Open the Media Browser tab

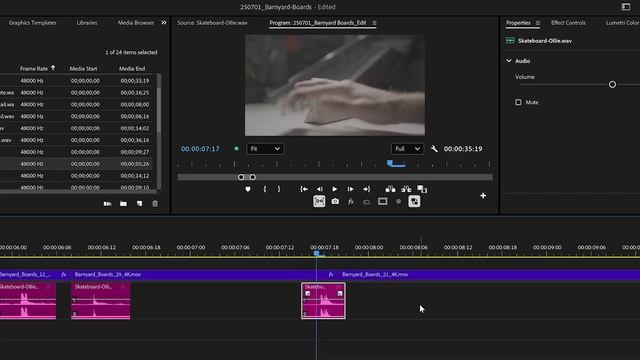pyautogui.click(x=136, y=23)
